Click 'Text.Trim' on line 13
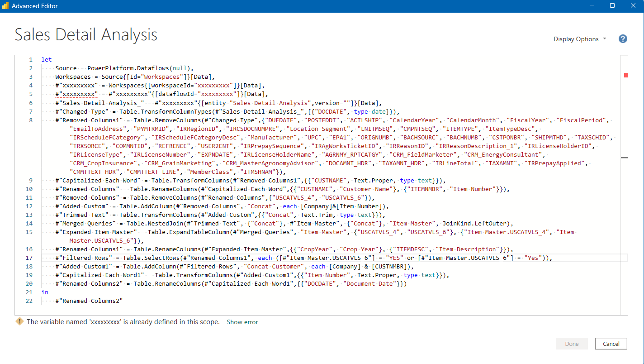The image size is (644, 364). point(318,215)
